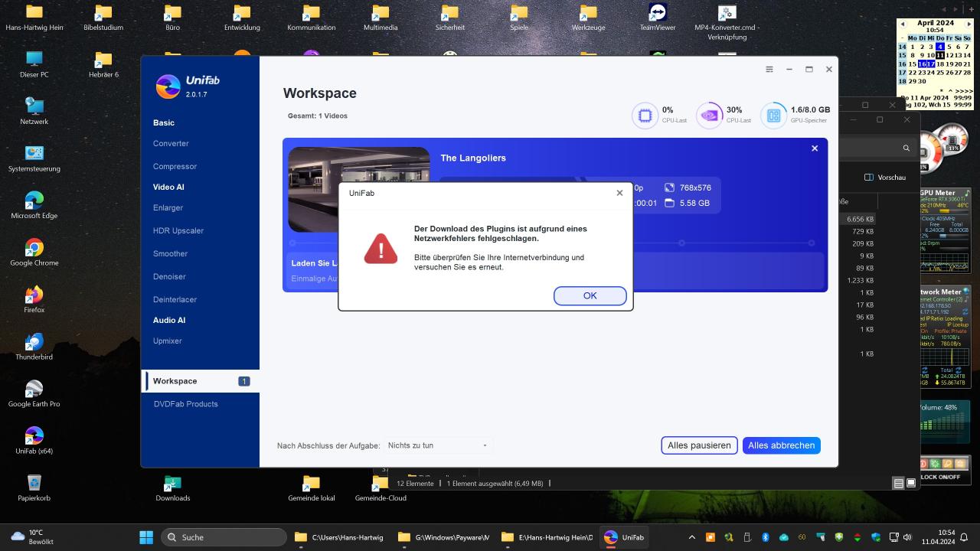The height and width of the screenshot is (551, 980).
Task: Close the UniFab error dialog with X
Action: click(x=619, y=193)
